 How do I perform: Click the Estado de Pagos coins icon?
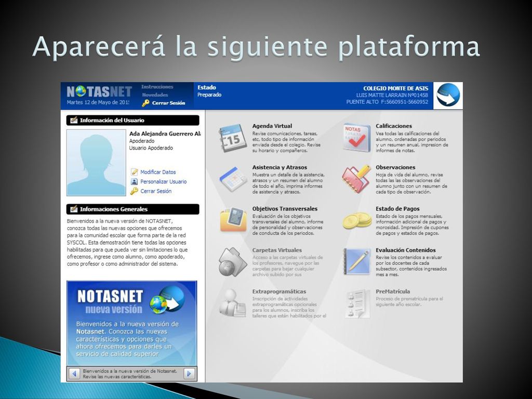coord(356,220)
